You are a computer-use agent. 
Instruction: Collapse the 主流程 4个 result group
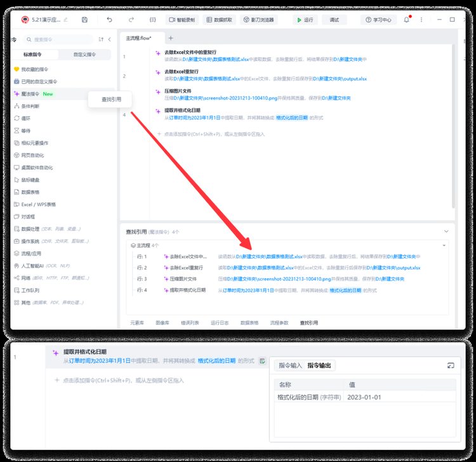click(x=444, y=245)
